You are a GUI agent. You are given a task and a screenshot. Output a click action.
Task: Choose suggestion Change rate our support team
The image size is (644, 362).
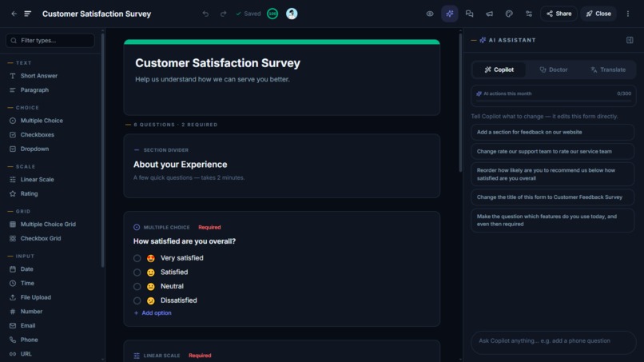552,152
